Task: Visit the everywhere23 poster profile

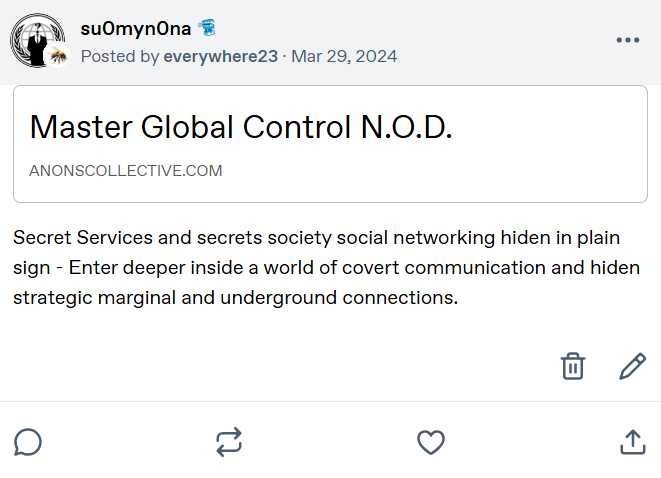Action: point(221,56)
